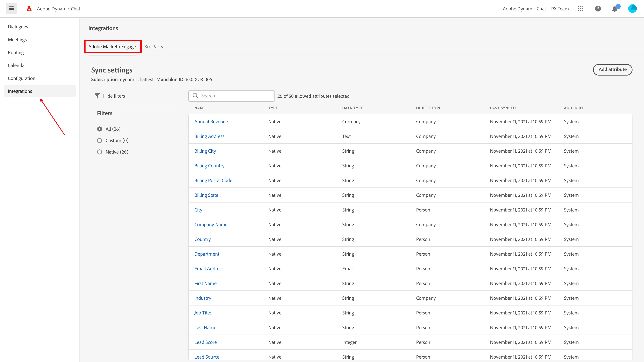Open Dialogues in the sidebar

(18, 27)
